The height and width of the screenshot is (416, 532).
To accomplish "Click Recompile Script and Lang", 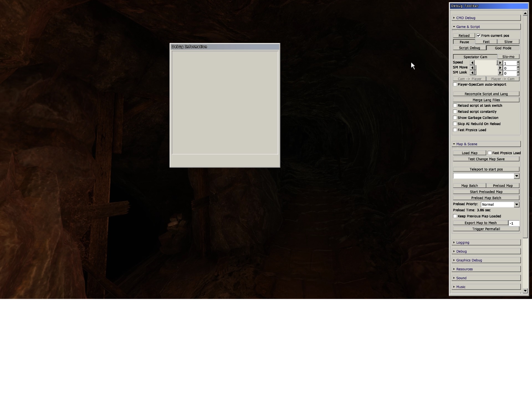I will coord(486,94).
